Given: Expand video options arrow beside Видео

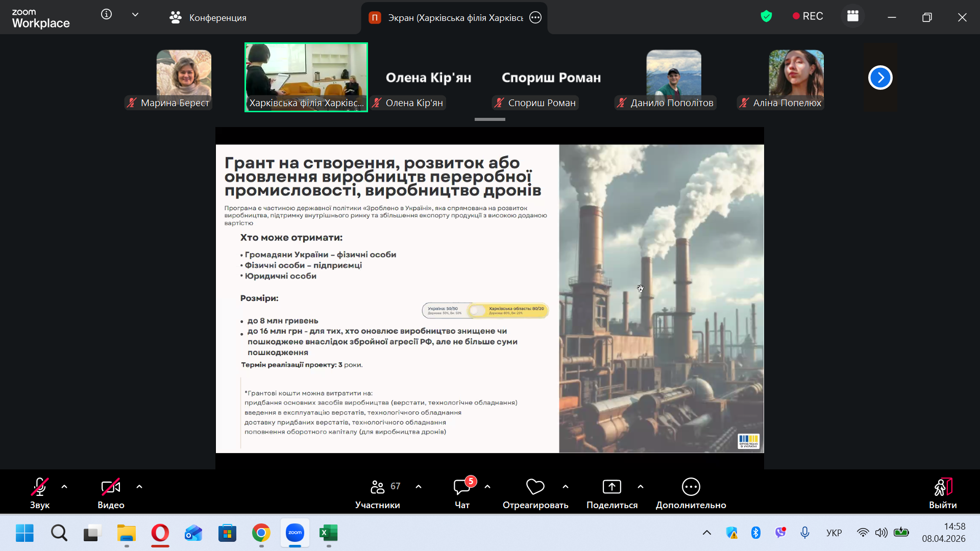Looking at the screenshot, I should tap(139, 487).
